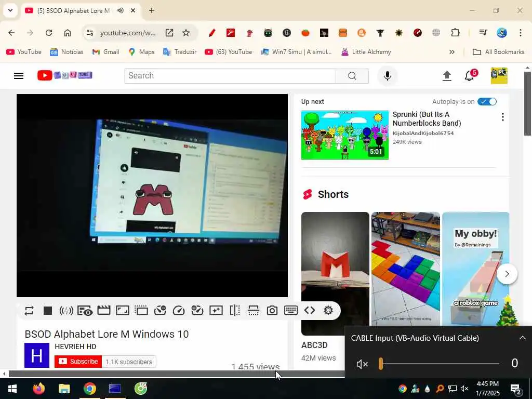Open the ABC3D red M short
The image size is (532, 399).
[335, 273]
